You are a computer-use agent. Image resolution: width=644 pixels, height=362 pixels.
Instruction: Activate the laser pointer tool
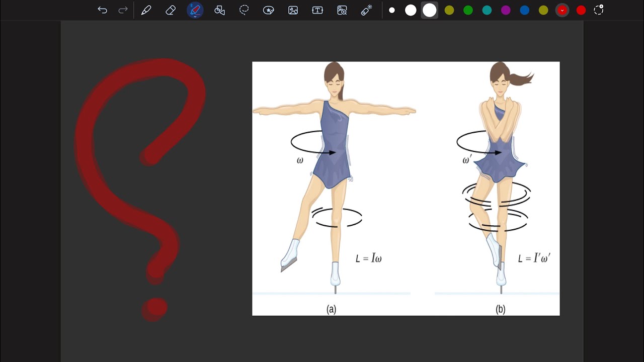point(366,10)
